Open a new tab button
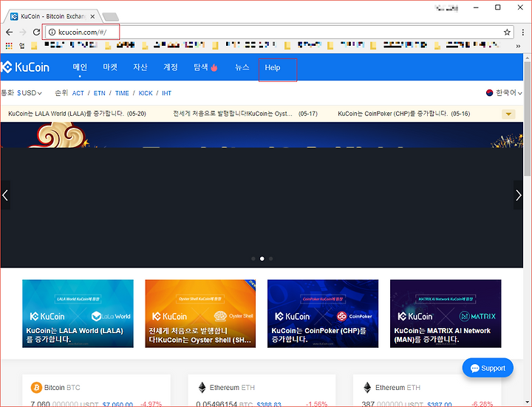Screen dimensions: 532x407 click(x=110, y=16)
